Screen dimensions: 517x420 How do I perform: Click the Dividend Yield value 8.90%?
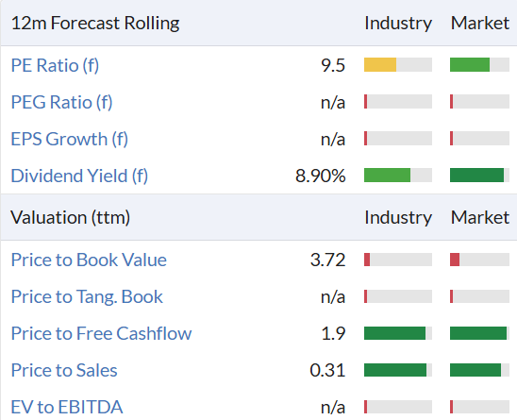pos(321,176)
